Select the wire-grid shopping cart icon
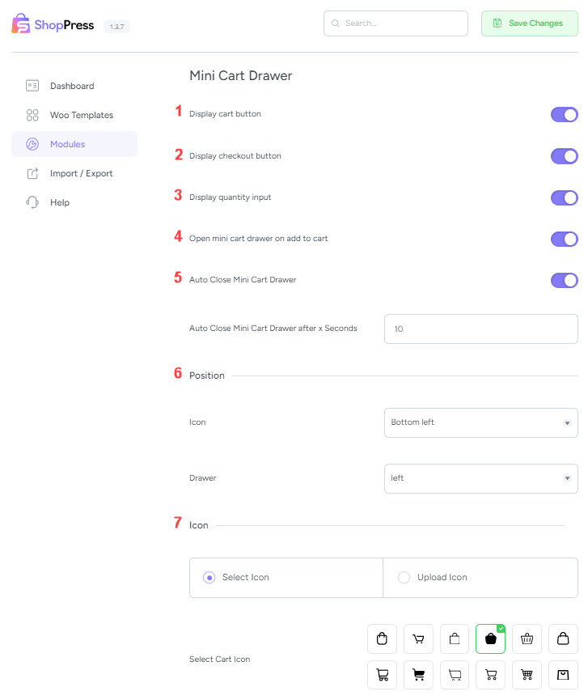 pyautogui.click(x=527, y=675)
